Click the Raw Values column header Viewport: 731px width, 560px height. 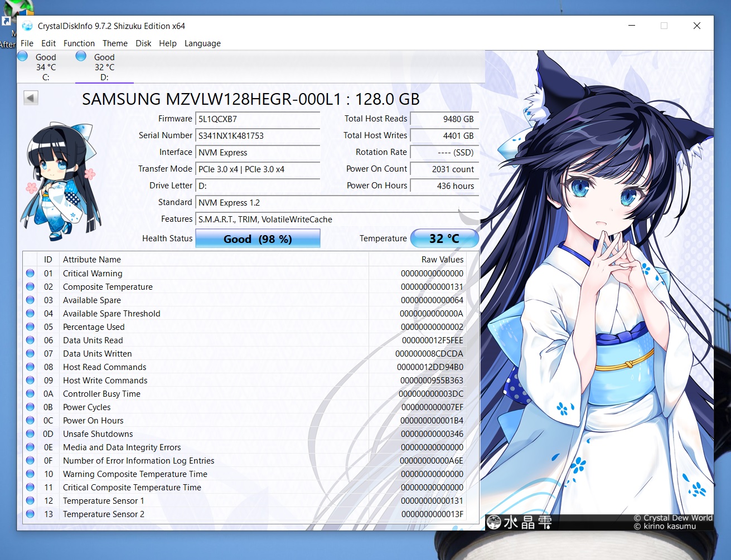(442, 259)
